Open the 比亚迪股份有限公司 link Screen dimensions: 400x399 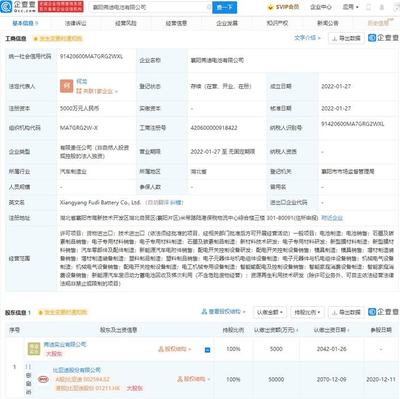pos(77,370)
